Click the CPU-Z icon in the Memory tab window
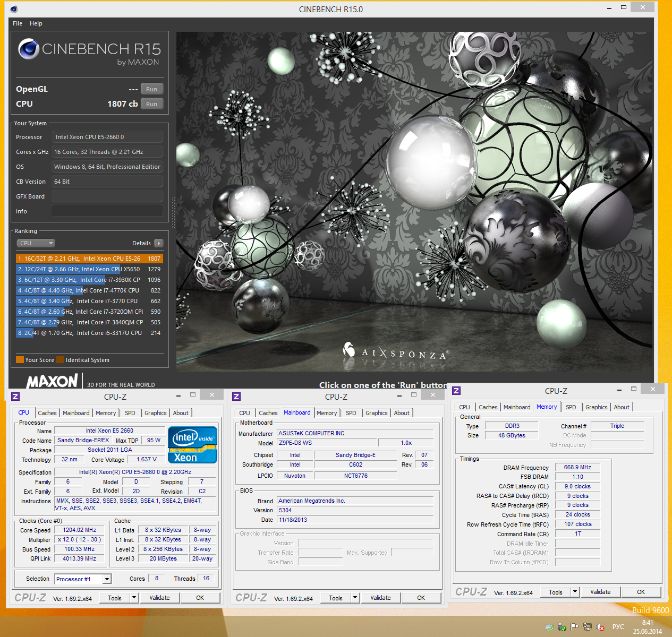The height and width of the screenshot is (637, 672). [x=456, y=391]
